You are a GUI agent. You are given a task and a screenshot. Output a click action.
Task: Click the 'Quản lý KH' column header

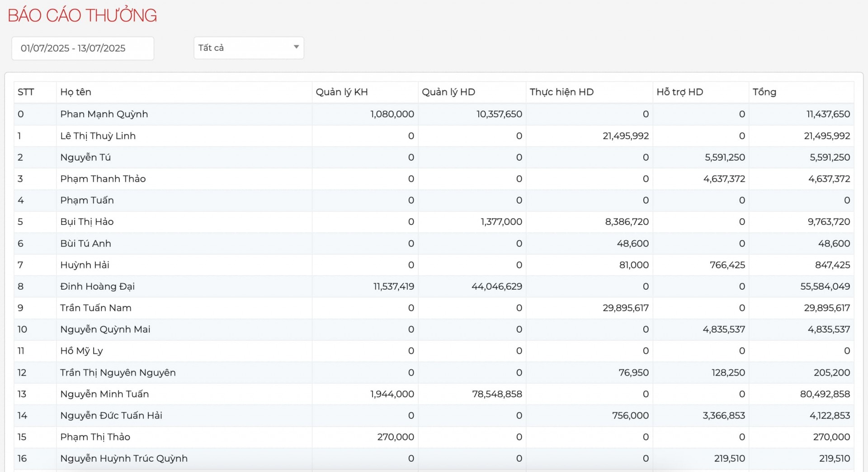[x=342, y=92]
